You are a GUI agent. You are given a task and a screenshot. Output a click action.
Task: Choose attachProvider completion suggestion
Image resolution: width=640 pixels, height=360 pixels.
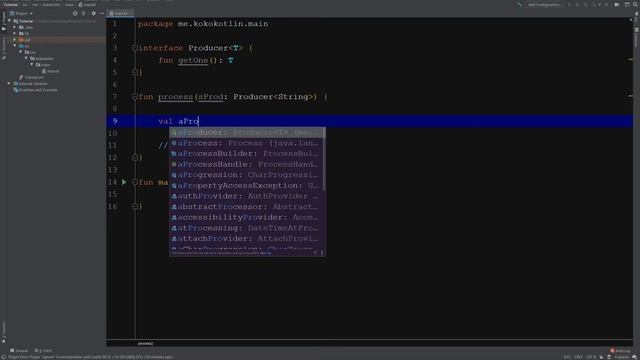click(x=247, y=238)
